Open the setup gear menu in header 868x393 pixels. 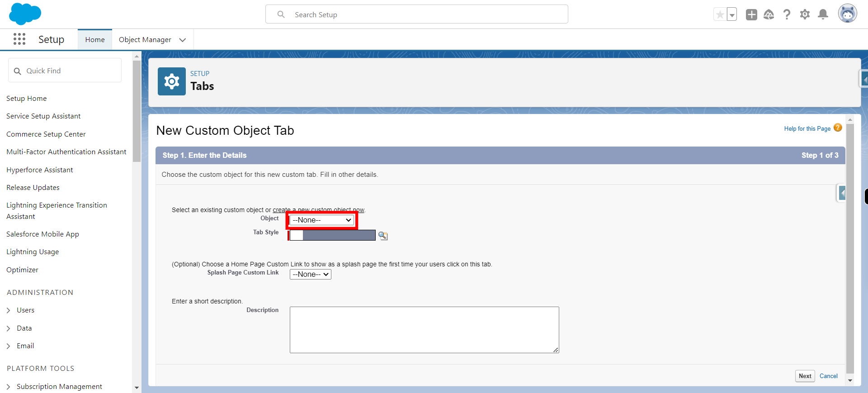click(805, 14)
